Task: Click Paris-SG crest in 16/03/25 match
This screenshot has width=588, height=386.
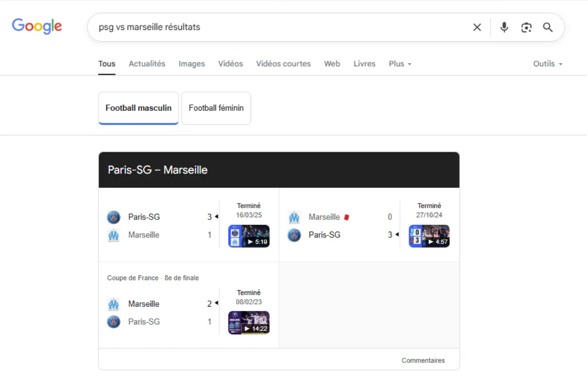Action: point(114,217)
